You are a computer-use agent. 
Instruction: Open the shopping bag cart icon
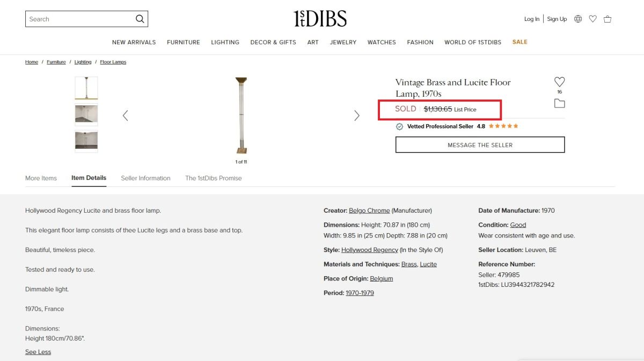608,19
